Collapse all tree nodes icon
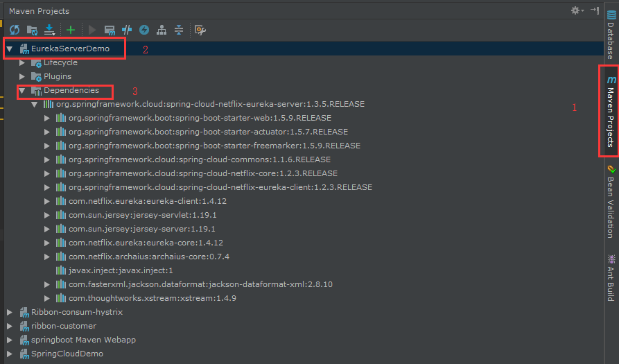619x364 pixels. pos(179,30)
